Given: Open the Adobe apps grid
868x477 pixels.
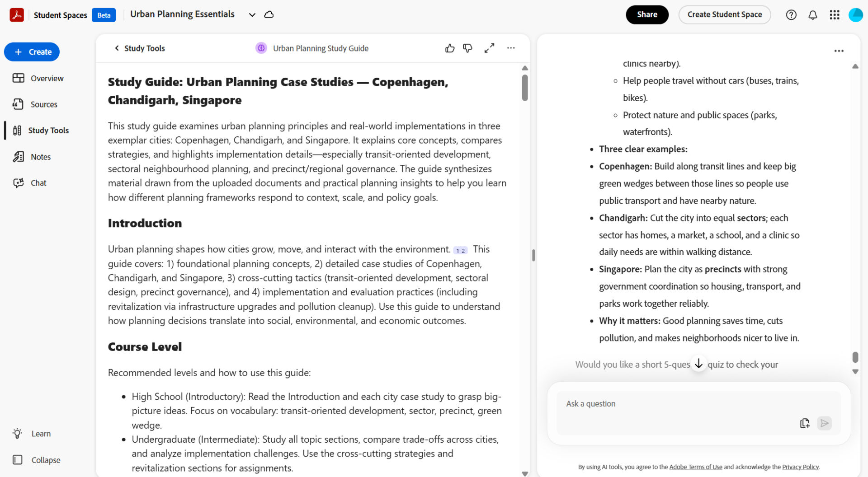Looking at the screenshot, I should coord(835,14).
